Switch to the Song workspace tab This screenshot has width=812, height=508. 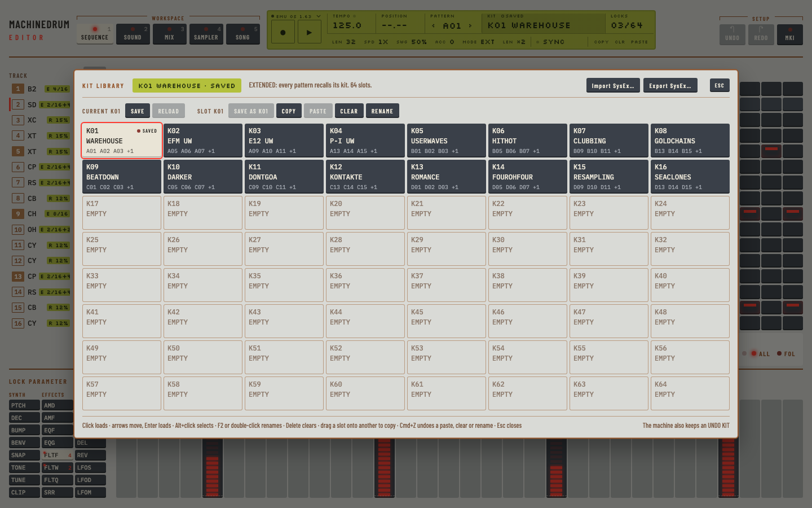242,34
